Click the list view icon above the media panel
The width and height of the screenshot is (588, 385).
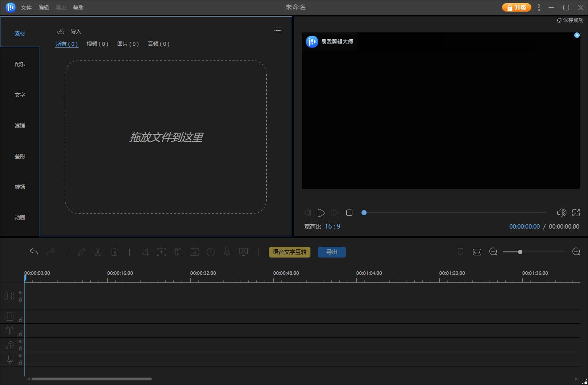pos(278,30)
